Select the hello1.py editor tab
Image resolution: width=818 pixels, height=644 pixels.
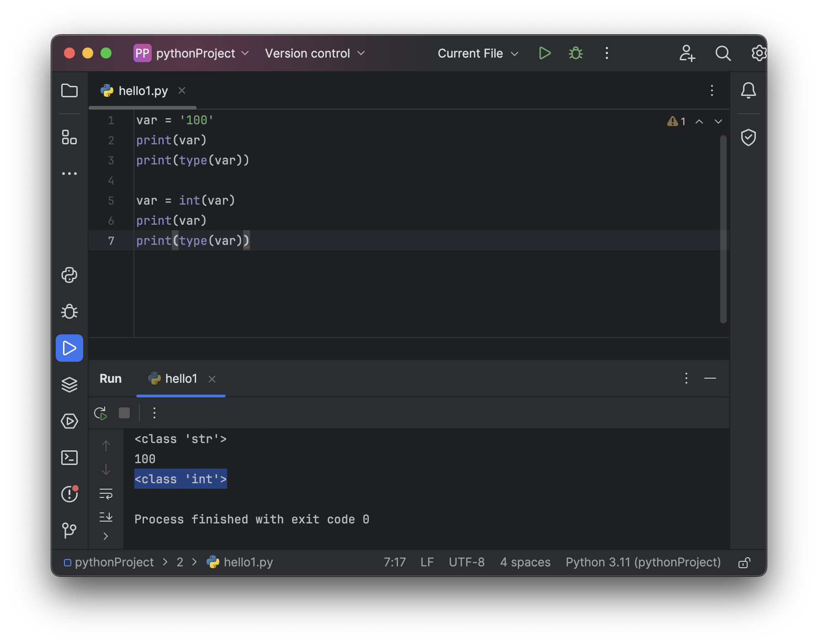[143, 91]
